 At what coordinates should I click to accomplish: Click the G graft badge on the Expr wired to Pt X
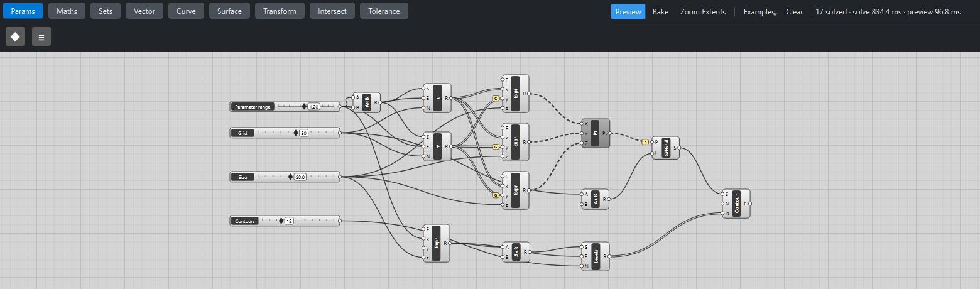tap(496, 99)
